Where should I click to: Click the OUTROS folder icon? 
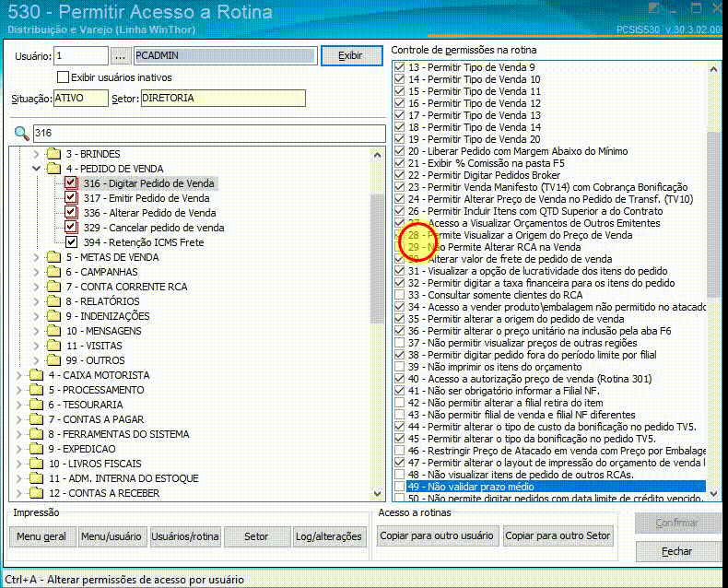point(53,360)
